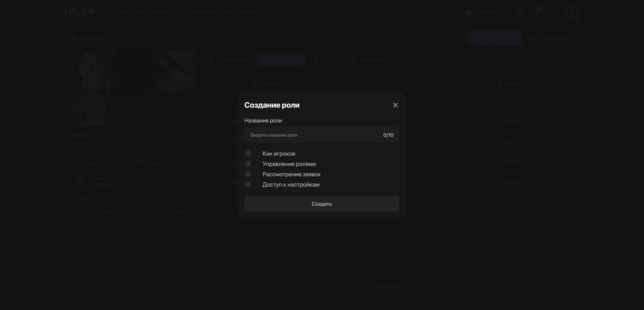Image resolution: width=644 pixels, height=310 pixels.
Task: Click Изменить in role row 2
Action: click(506, 141)
